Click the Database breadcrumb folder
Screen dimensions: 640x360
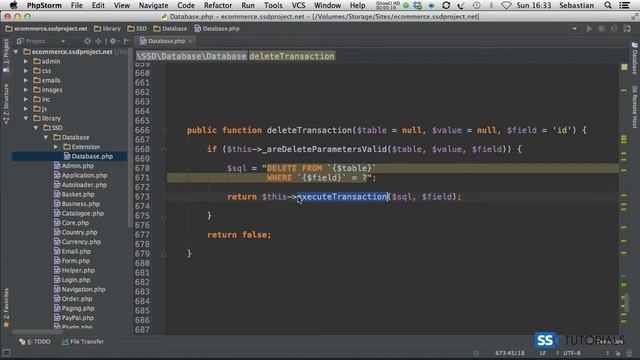[x=170, y=29]
